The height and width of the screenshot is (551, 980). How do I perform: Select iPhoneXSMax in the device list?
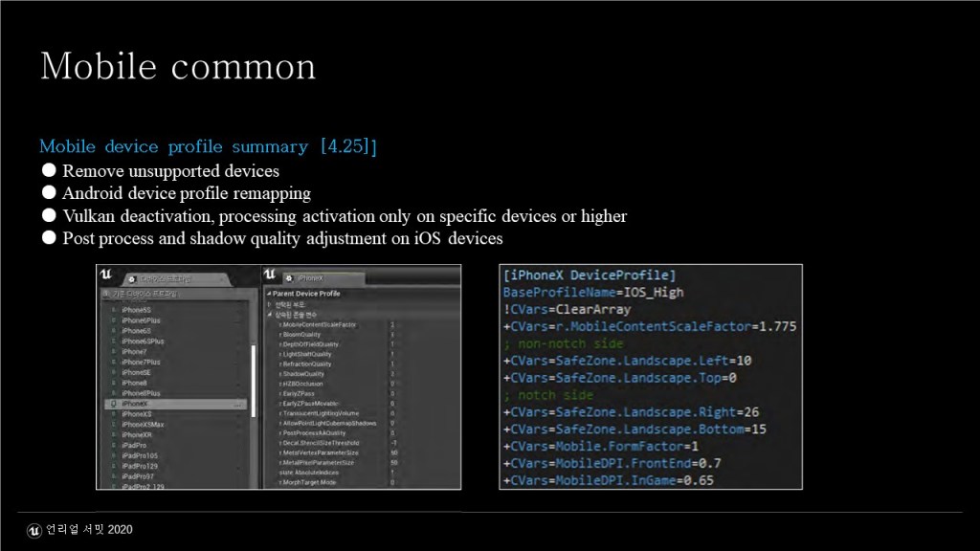(143, 425)
